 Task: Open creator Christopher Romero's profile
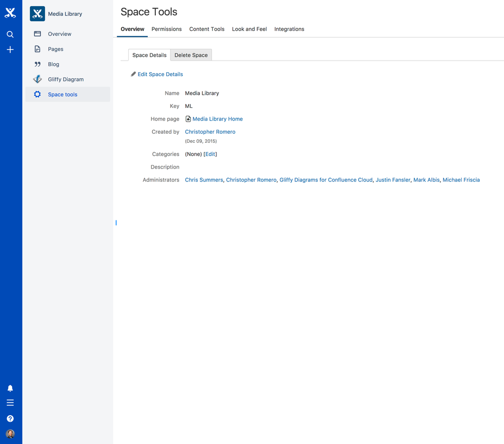210,132
